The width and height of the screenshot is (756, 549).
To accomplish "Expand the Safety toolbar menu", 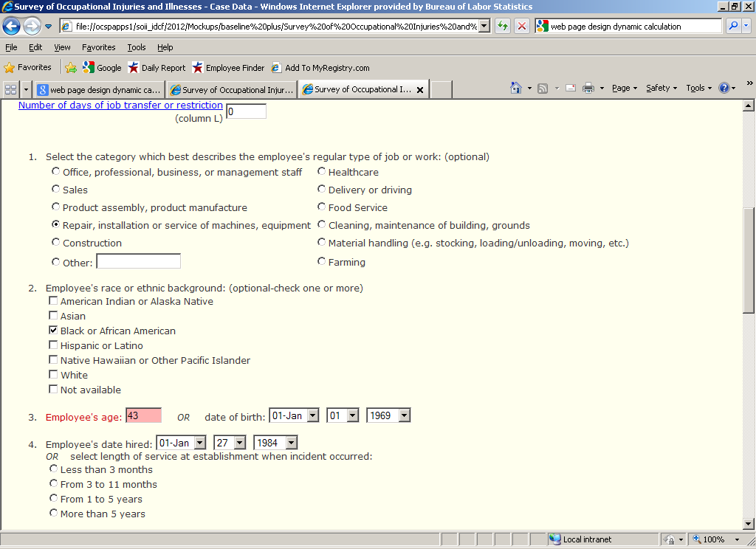I will 661,89.
